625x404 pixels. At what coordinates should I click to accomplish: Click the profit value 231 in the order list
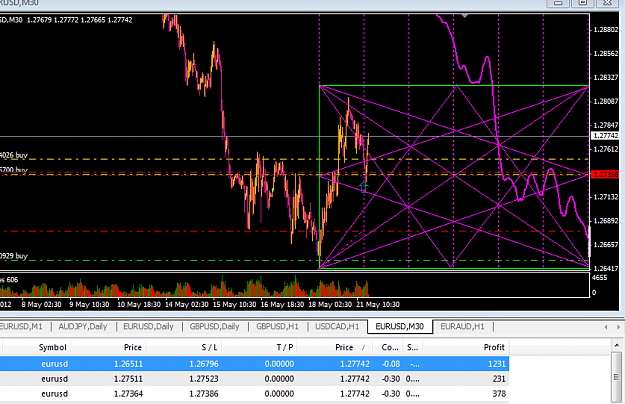(x=499, y=379)
